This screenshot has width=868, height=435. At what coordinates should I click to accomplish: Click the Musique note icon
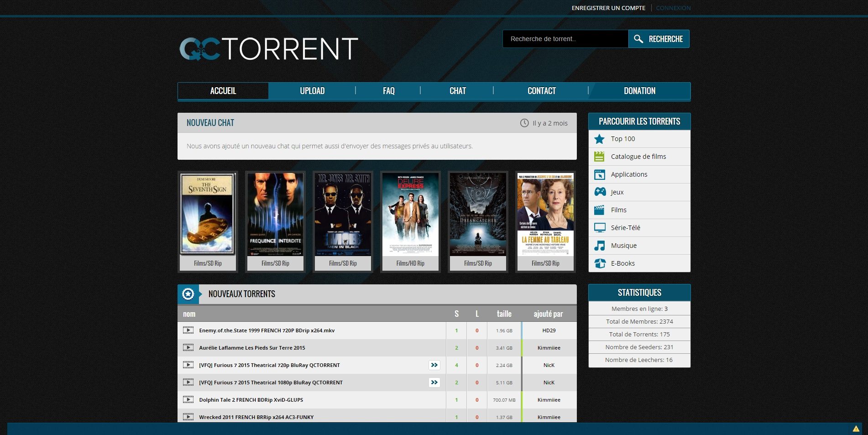pos(599,246)
